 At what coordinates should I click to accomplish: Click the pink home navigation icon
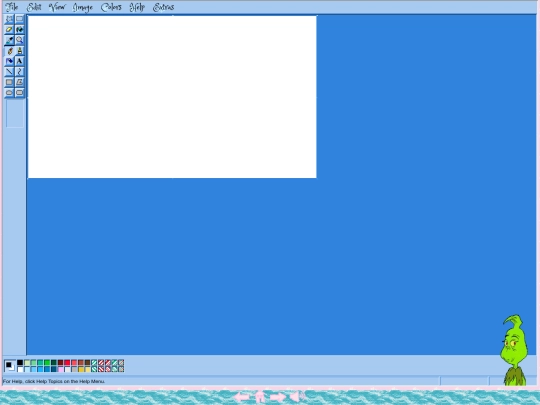point(260,397)
